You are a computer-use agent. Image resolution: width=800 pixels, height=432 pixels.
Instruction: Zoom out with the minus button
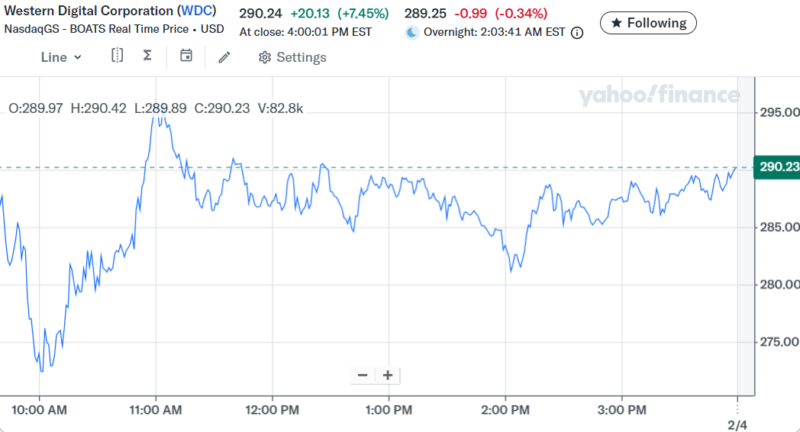(362, 376)
